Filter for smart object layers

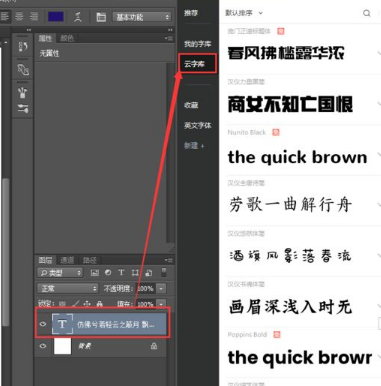point(149,273)
